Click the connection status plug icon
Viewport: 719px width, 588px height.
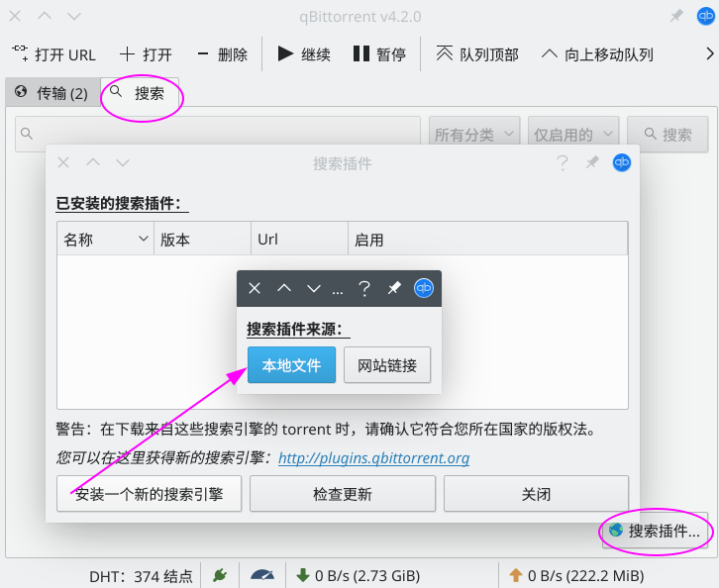[x=219, y=574]
